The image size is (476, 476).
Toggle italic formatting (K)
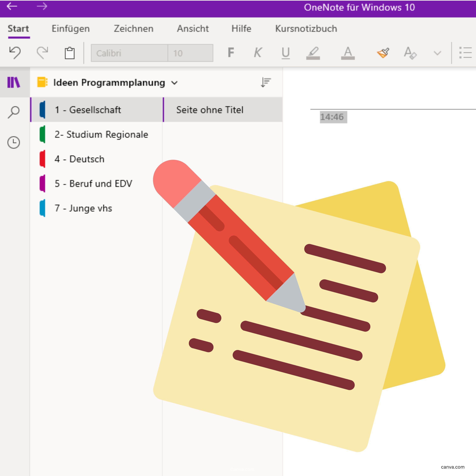click(x=258, y=53)
